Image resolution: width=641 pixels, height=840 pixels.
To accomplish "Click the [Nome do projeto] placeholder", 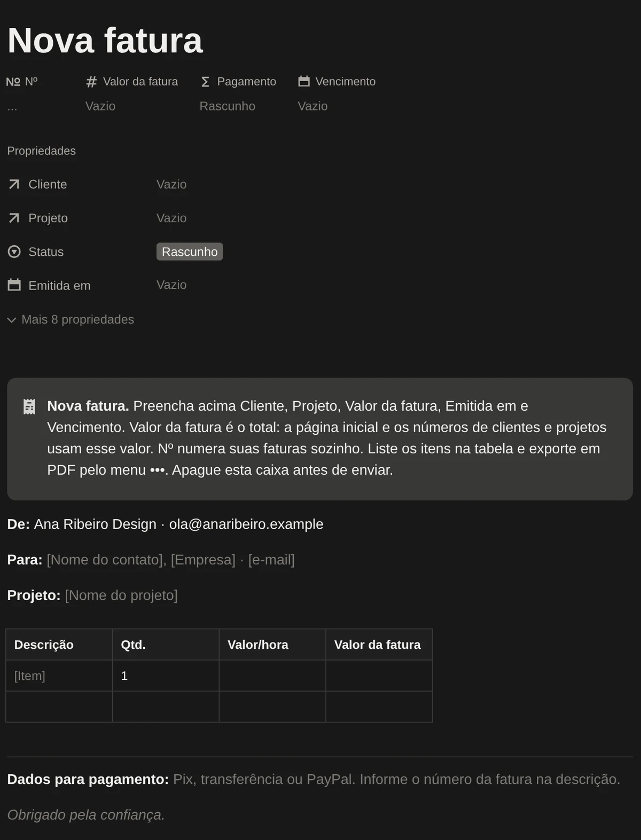I will click(x=121, y=595).
